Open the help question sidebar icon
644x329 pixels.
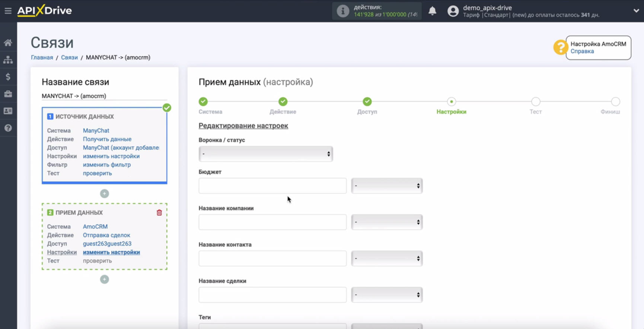click(x=8, y=128)
